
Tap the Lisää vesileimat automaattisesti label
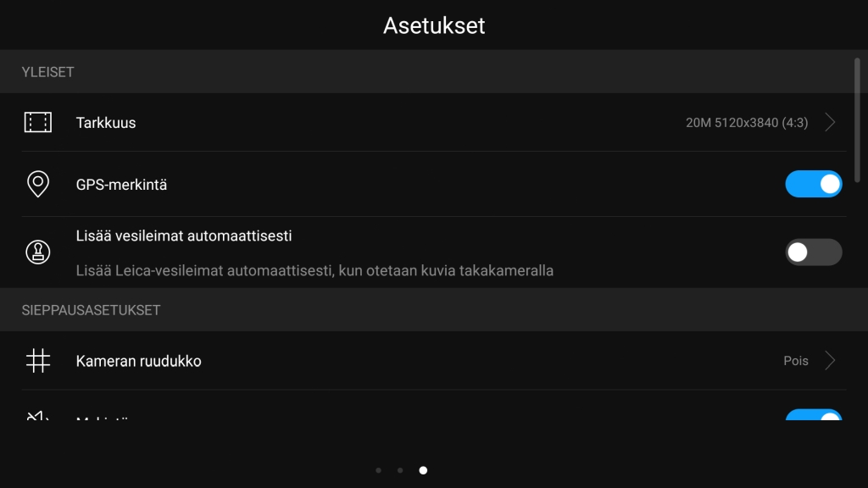(x=184, y=236)
